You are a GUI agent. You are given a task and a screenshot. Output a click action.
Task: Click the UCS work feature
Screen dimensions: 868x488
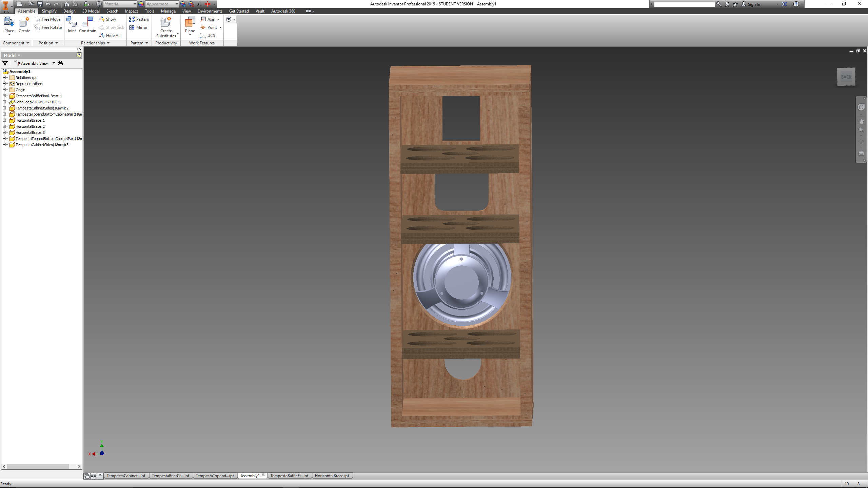[x=208, y=36]
